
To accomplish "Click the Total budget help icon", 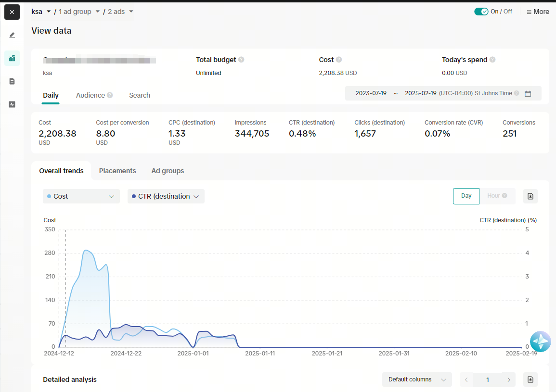I will pyautogui.click(x=241, y=60).
